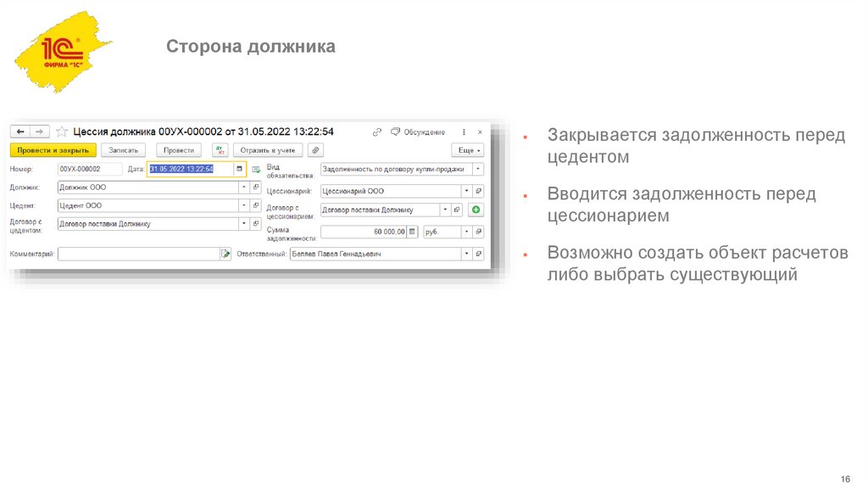868x487 pixels.
Task: Click the slide title Сторона должника
Action: tap(251, 46)
